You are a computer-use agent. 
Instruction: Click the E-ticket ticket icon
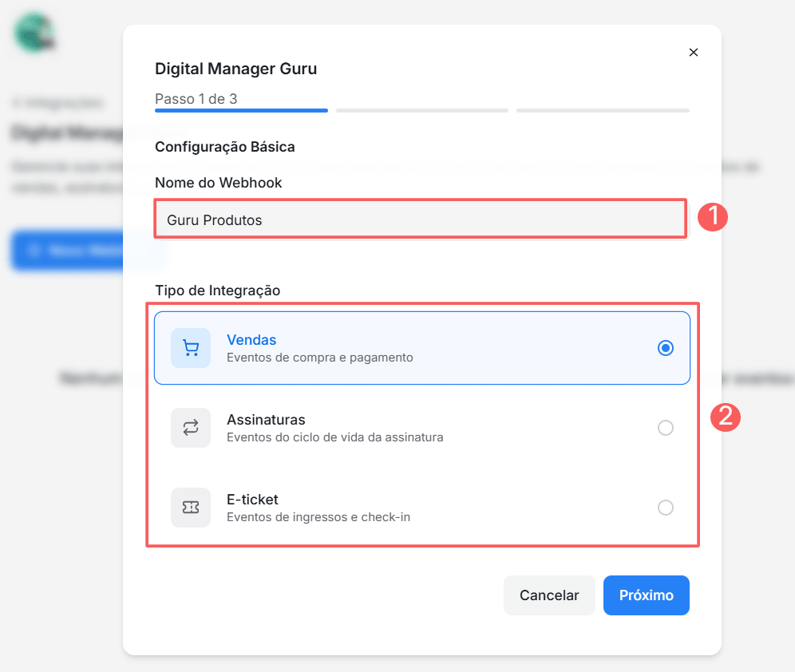click(x=191, y=508)
